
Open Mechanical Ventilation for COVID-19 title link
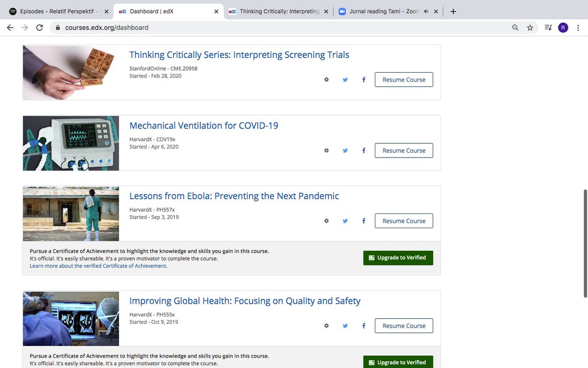[x=204, y=126]
